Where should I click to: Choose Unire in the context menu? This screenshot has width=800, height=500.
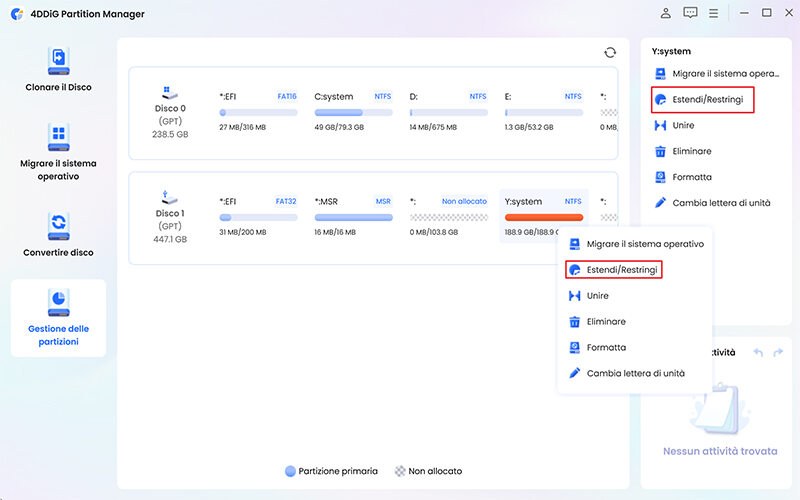[597, 296]
